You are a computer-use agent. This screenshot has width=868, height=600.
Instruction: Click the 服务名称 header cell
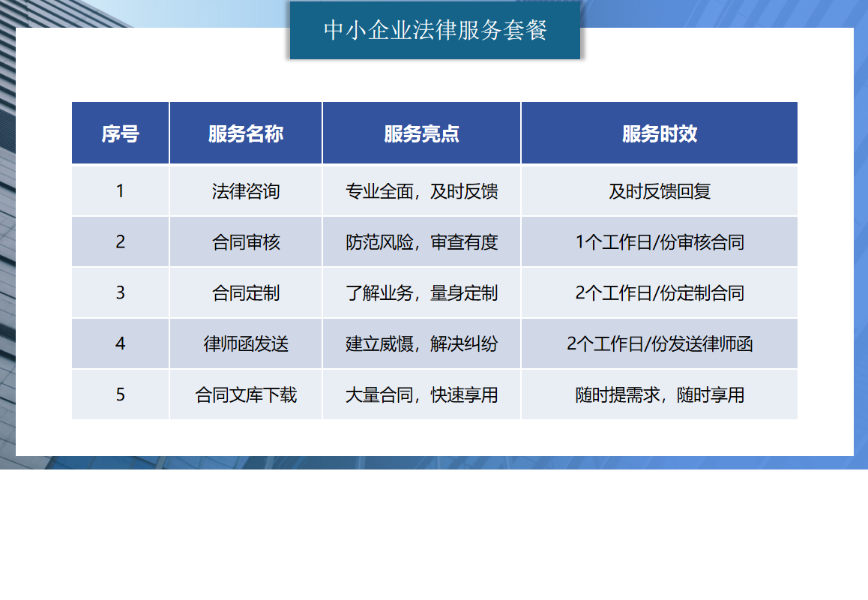[246, 133]
